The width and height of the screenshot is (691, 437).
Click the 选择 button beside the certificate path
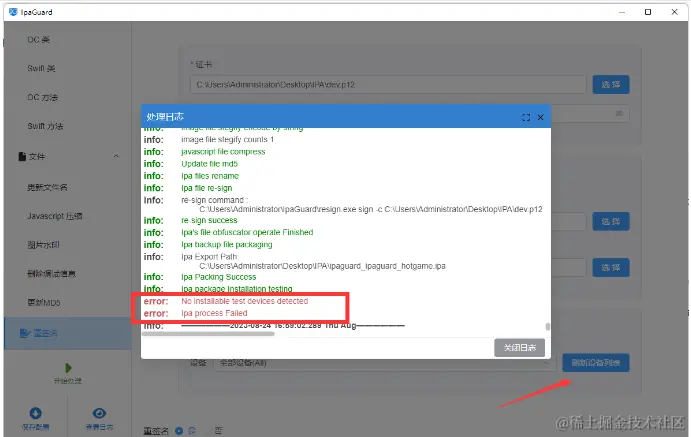(x=611, y=85)
